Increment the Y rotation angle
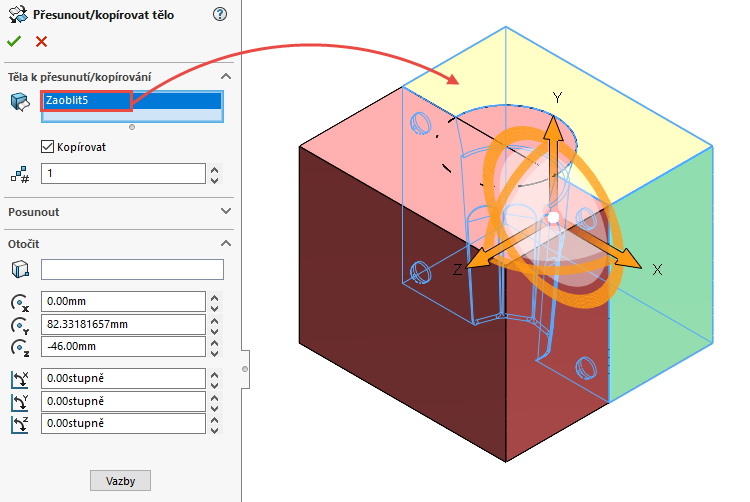 pyautogui.click(x=215, y=397)
